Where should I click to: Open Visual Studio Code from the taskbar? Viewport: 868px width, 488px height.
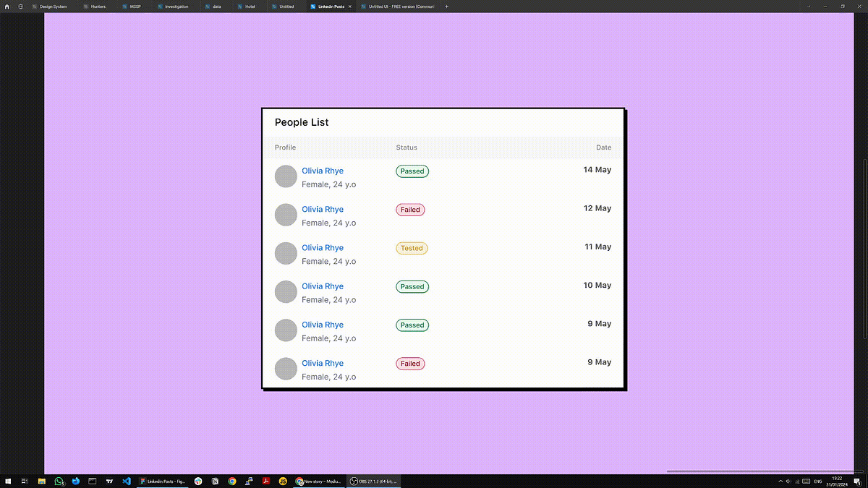coord(127,481)
